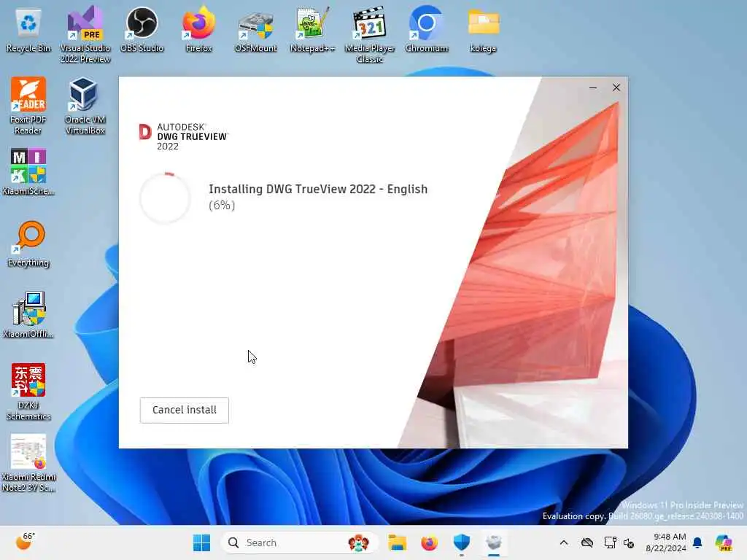The height and width of the screenshot is (560, 747).
Task: Click the circular install progress indicator
Action: (x=166, y=198)
